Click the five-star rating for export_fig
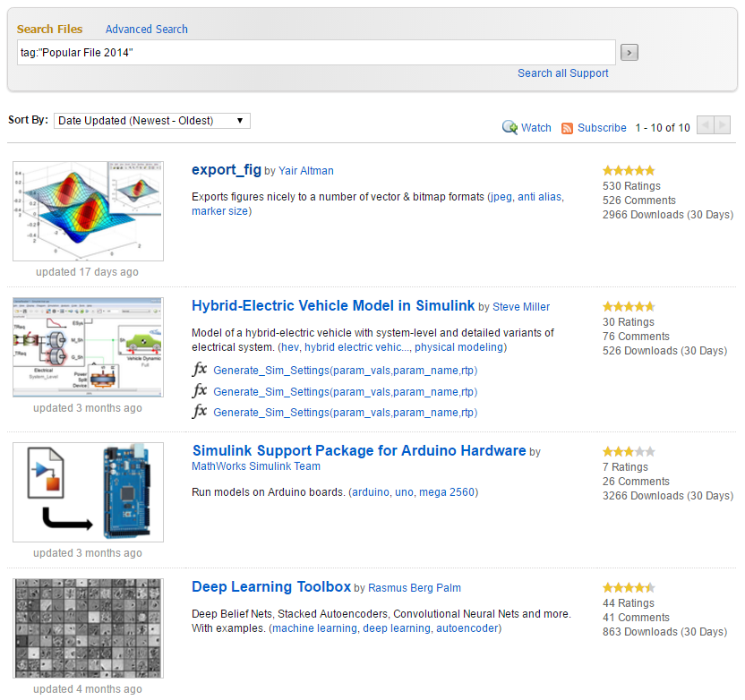Viewport: 745px width, 700px height. (629, 170)
